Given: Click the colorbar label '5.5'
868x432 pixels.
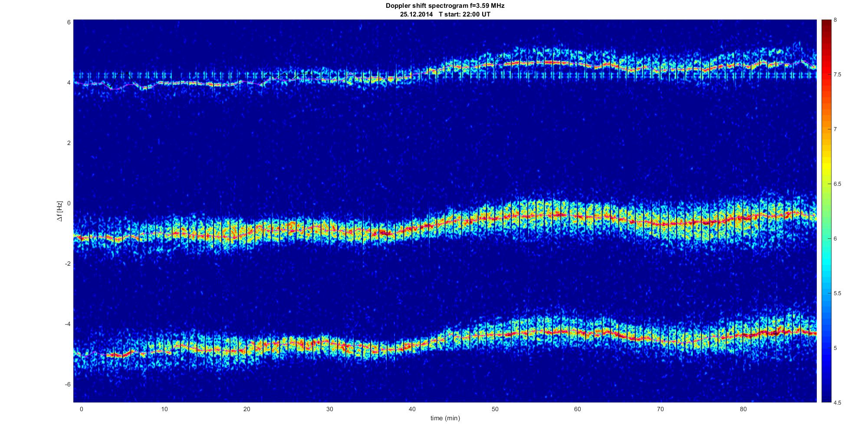Looking at the screenshot, I should 838,293.
